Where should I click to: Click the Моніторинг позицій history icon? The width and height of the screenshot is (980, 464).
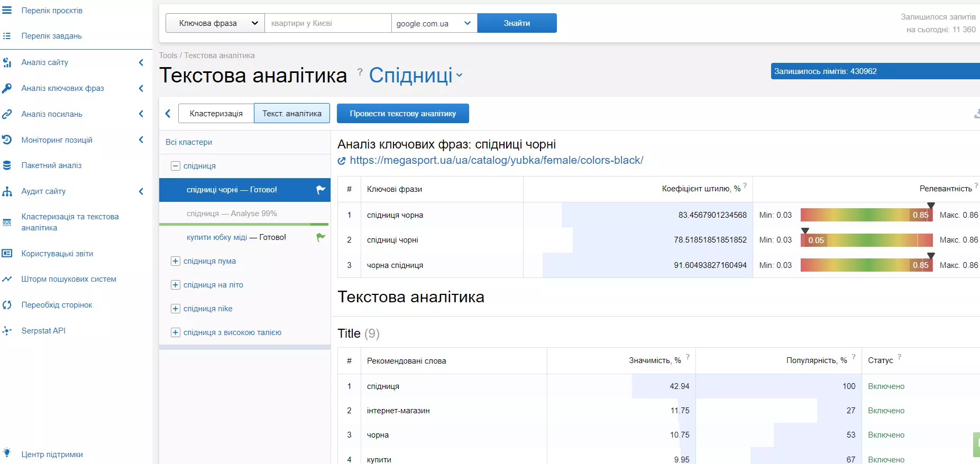point(7,140)
